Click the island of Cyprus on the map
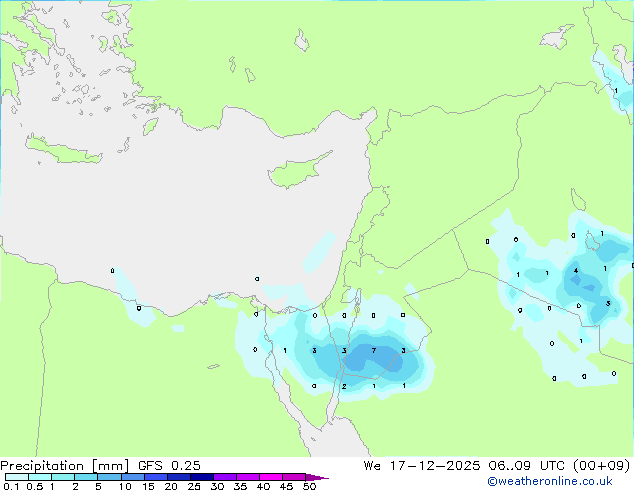 [295, 172]
